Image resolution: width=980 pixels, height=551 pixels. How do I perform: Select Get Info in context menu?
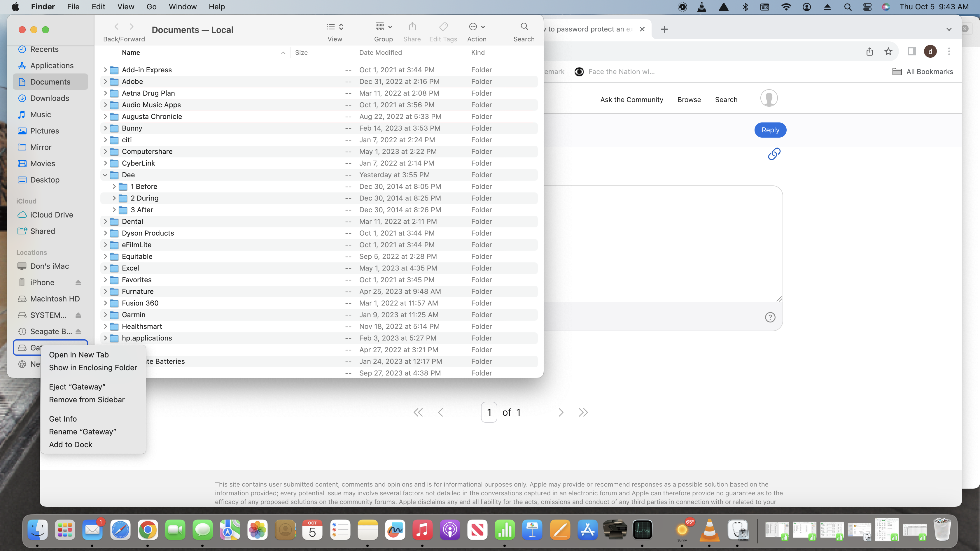[x=63, y=419]
